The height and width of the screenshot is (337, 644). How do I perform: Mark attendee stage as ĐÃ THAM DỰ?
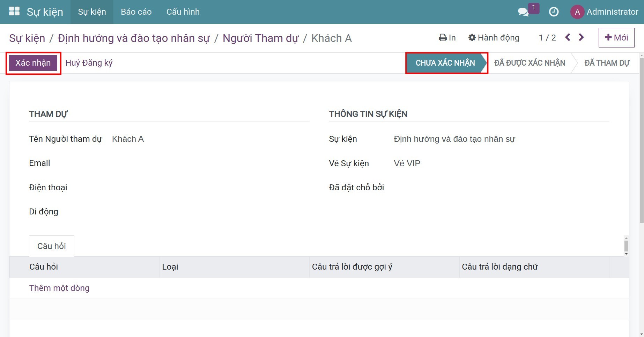(x=607, y=63)
